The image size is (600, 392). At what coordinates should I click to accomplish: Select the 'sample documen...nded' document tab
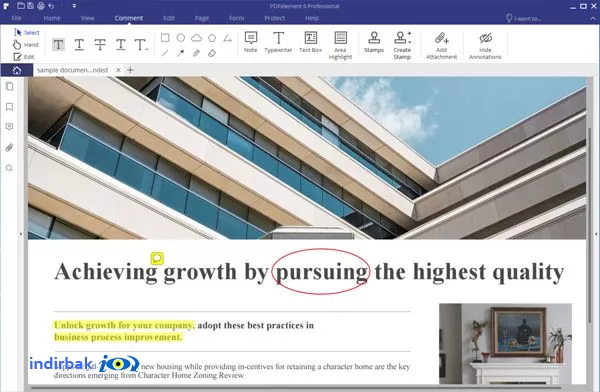[72, 70]
